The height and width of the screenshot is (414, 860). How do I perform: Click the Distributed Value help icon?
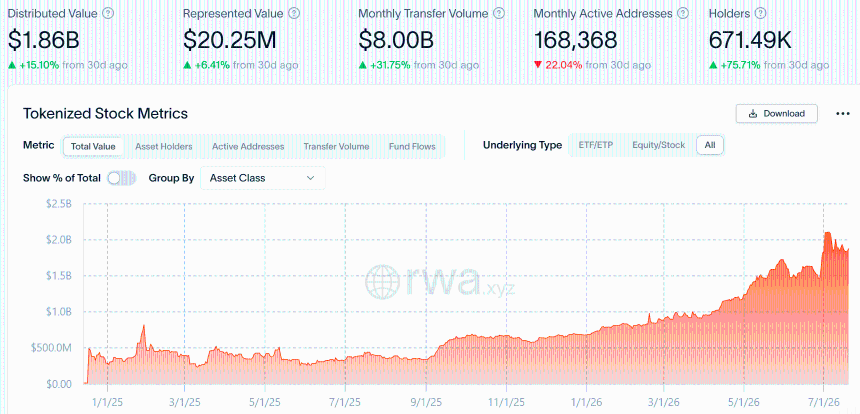point(109,13)
